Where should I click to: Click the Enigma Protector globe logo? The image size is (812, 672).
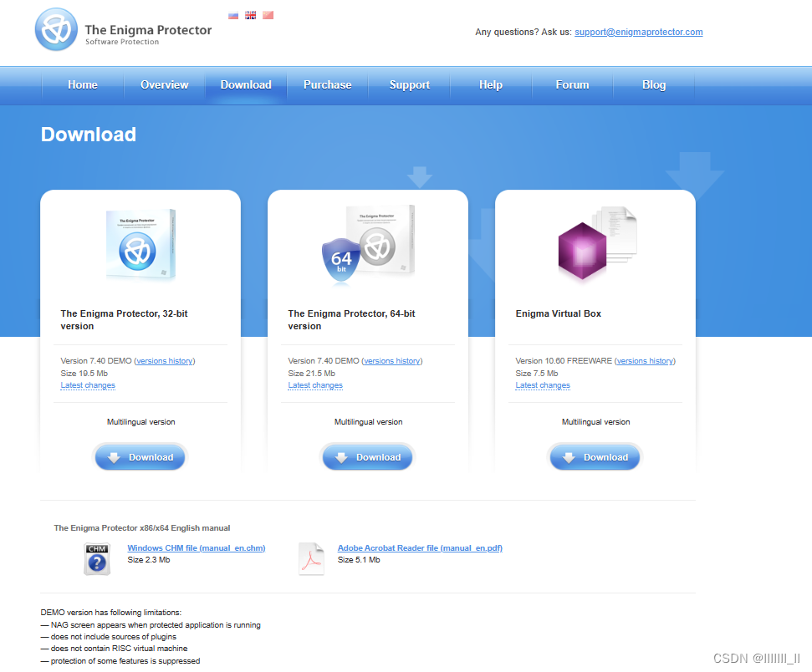pyautogui.click(x=56, y=29)
